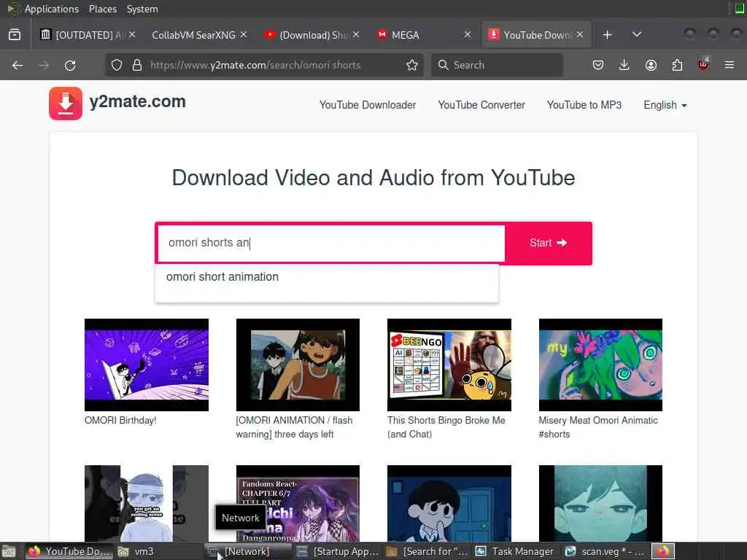Open the Firefox downloads panel
The width and height of the screenshot is (747, 560).
624,65
